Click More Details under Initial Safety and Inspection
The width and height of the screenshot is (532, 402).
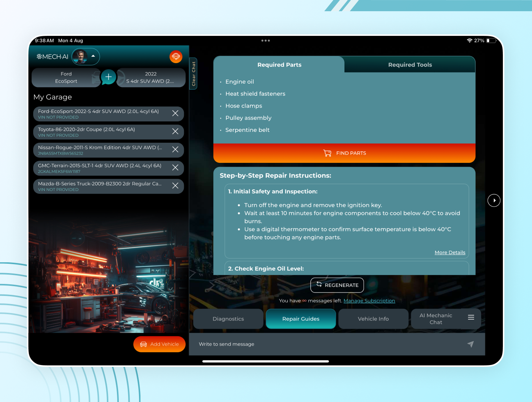click(x=450, y=252)
